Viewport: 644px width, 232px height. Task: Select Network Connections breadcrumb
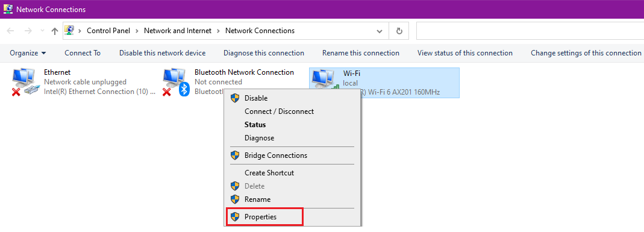[x=260, y=31]
